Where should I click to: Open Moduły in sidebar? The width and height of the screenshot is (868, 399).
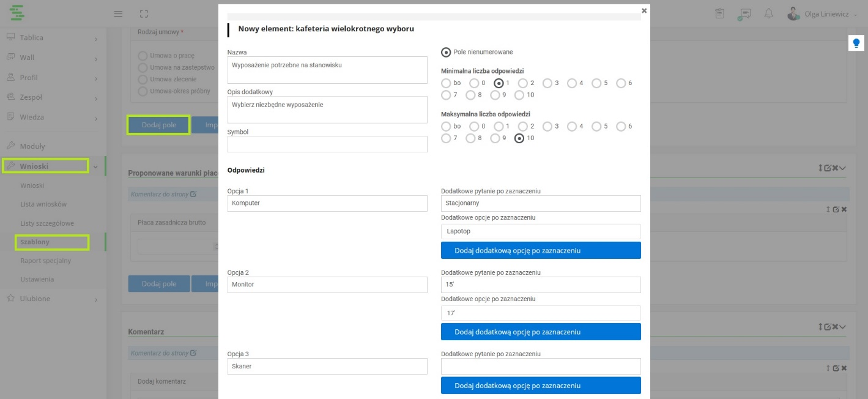(32, 146)
